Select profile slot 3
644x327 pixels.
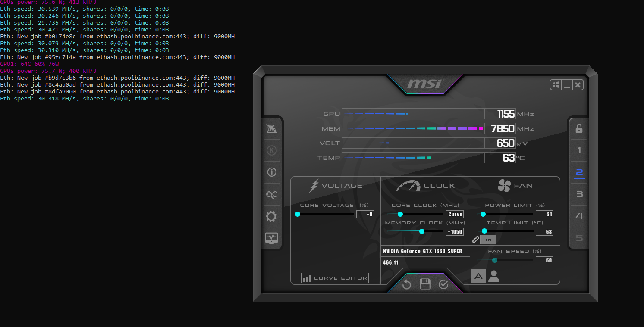tap(579, 194)
